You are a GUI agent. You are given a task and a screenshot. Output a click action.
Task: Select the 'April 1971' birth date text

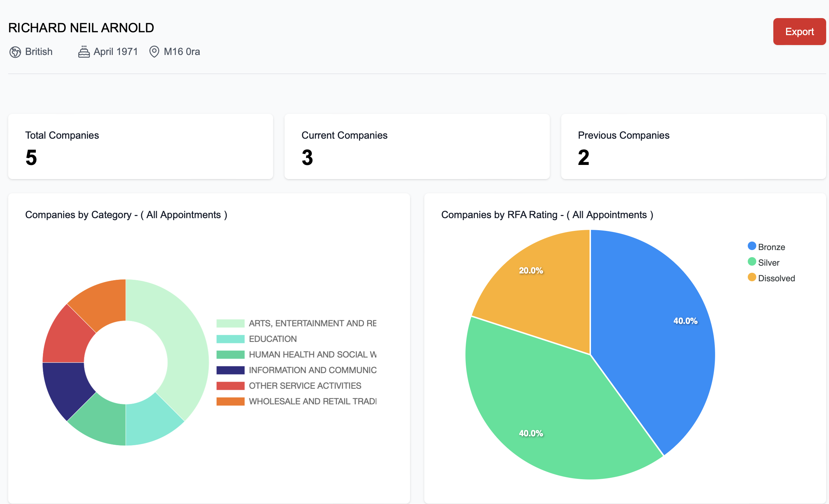(x=116, y=52)
